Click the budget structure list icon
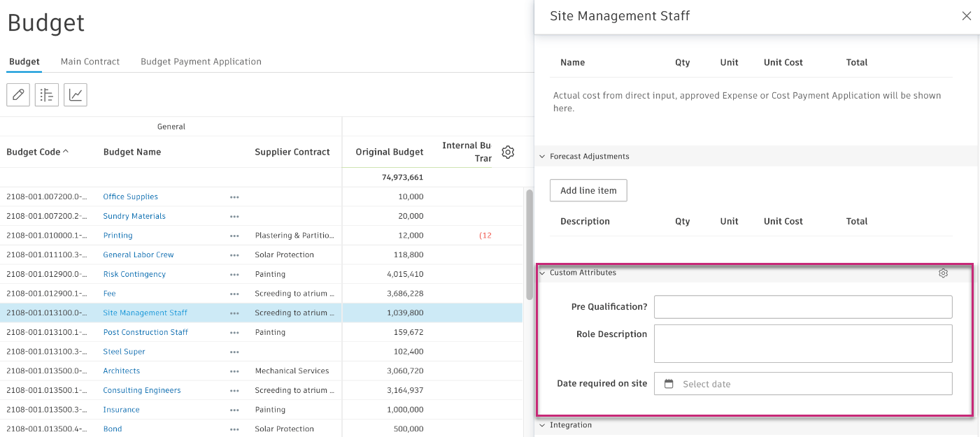This screenshot has height=437, width=980. point(47,95)
